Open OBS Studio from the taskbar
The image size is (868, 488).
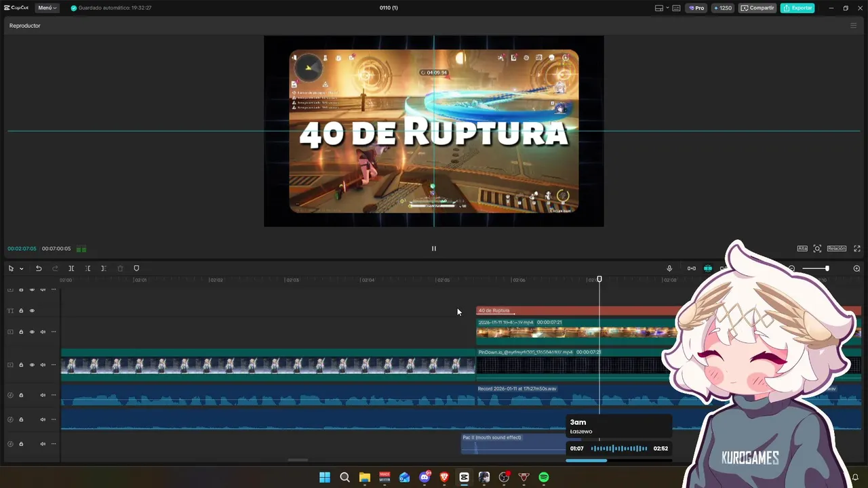click(504, 477)
